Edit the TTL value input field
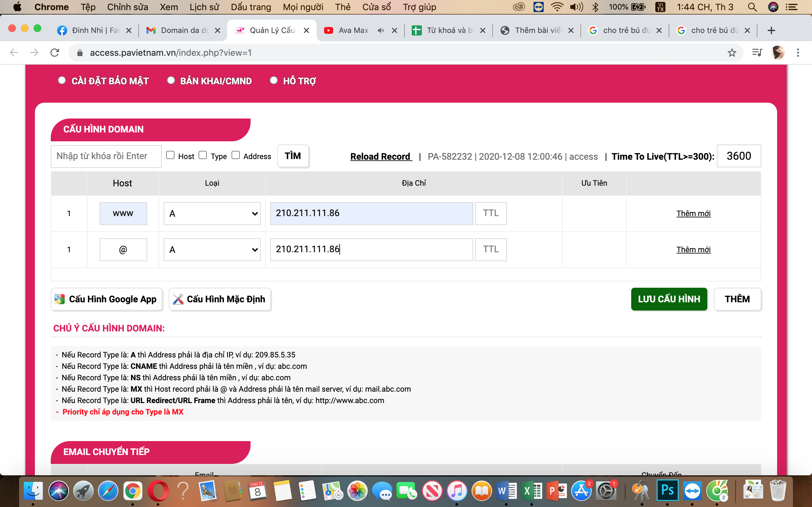Viewport: 812px width, 507px height. tap(738, 155)
